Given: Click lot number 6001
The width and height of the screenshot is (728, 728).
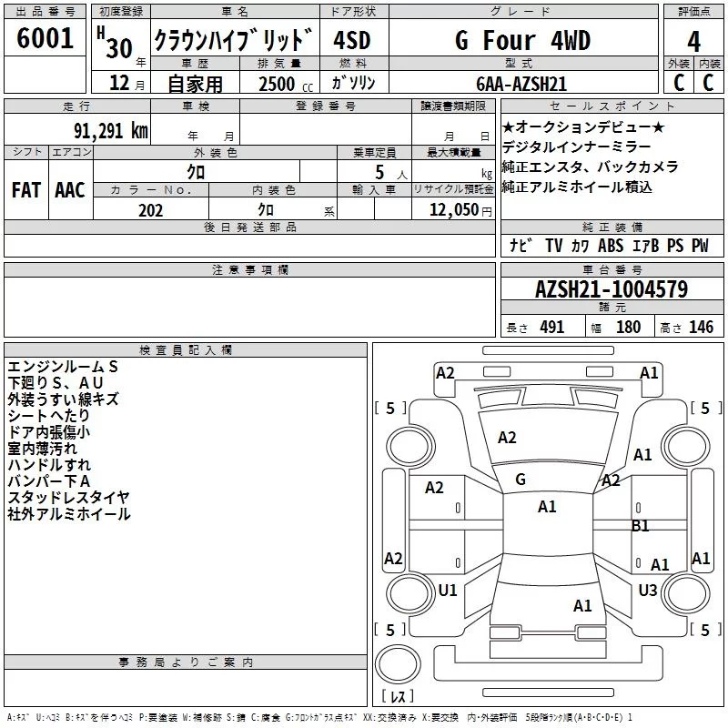Looking at the screenshot, I should coord(45,39).
